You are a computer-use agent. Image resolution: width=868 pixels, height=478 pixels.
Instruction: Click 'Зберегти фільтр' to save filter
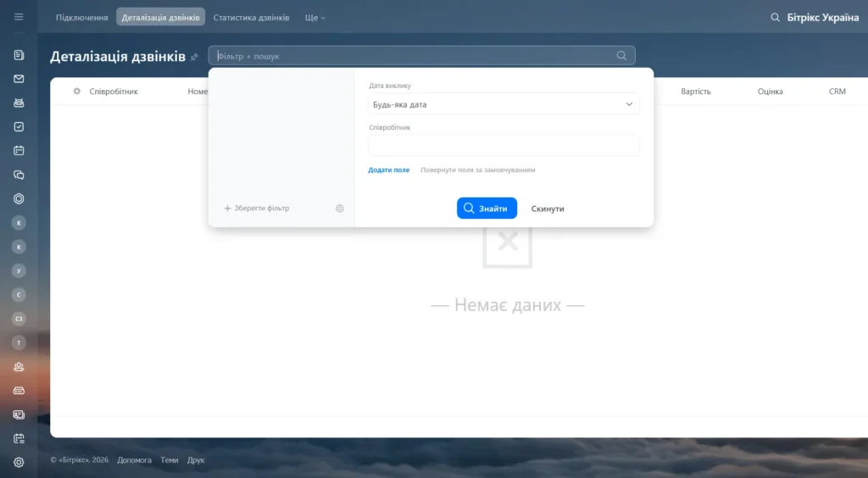pyautogui.click(x=256, y=208)
